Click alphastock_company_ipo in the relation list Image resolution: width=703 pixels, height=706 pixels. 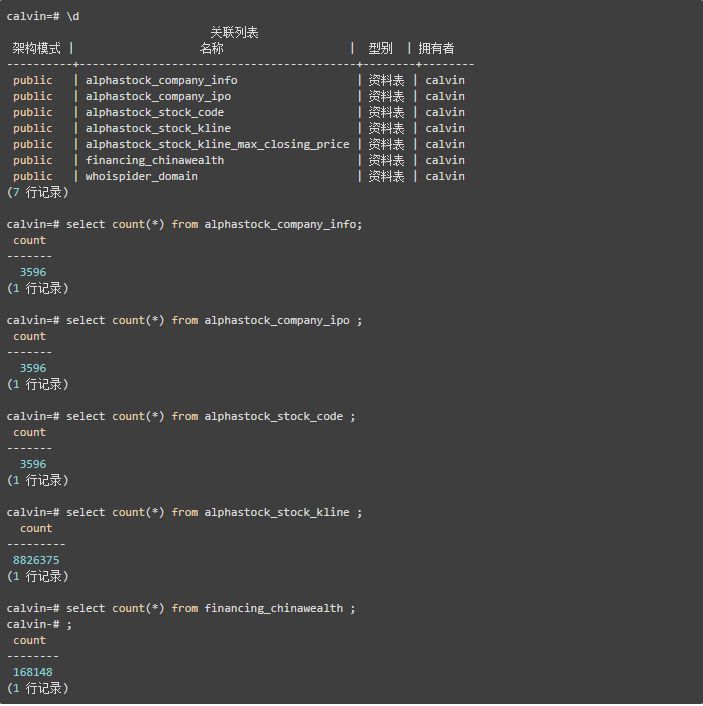tap(158, 96)
